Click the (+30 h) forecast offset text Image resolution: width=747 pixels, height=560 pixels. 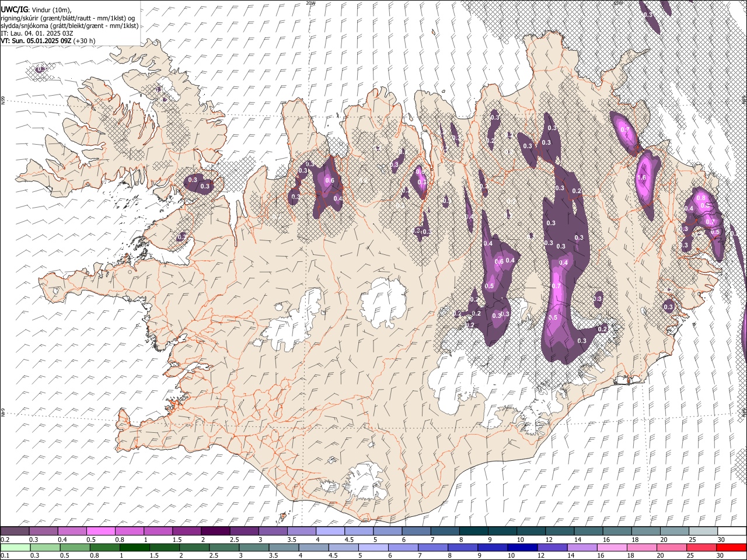tap(85, 41)
